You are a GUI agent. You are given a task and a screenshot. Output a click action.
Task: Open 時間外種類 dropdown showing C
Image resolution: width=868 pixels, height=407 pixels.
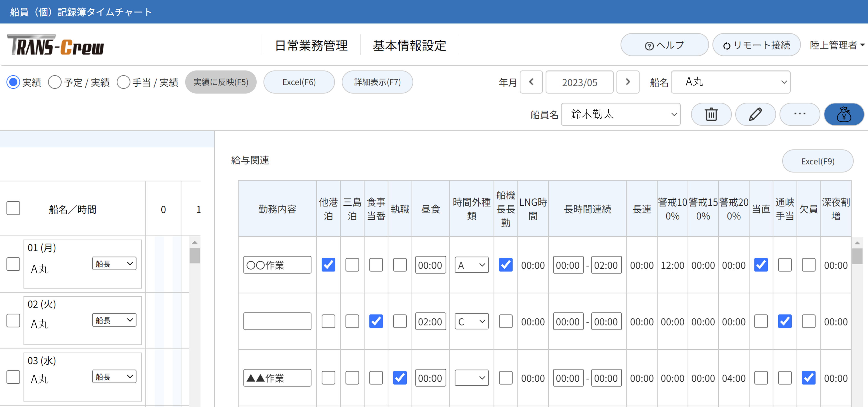pos(471,321)
